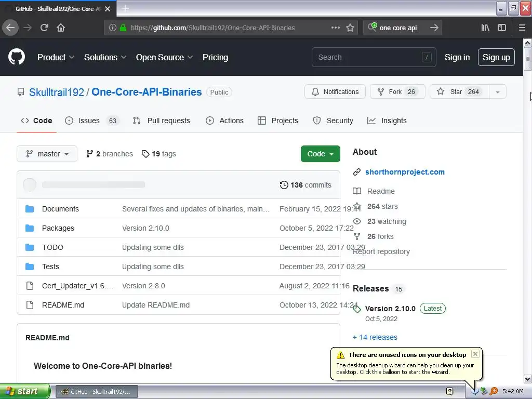Toggle the sidebar view icon

click(502, 28)
